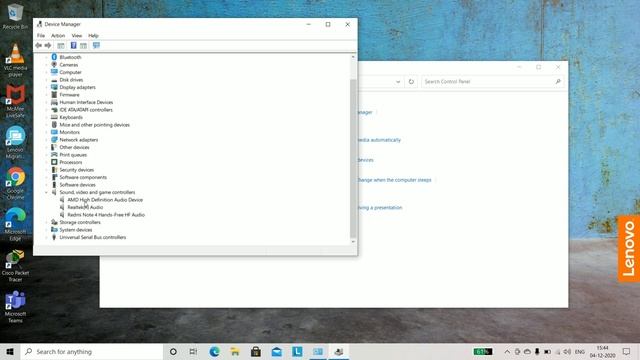Click the Network adapters category icon
This screenshot has width=640, height=360.
coord(54,140)
